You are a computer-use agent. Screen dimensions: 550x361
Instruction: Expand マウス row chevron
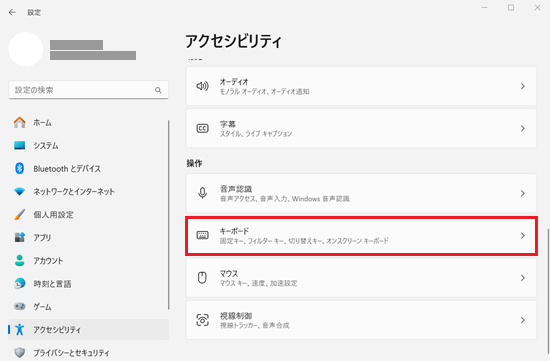click(x=523, y=278)
